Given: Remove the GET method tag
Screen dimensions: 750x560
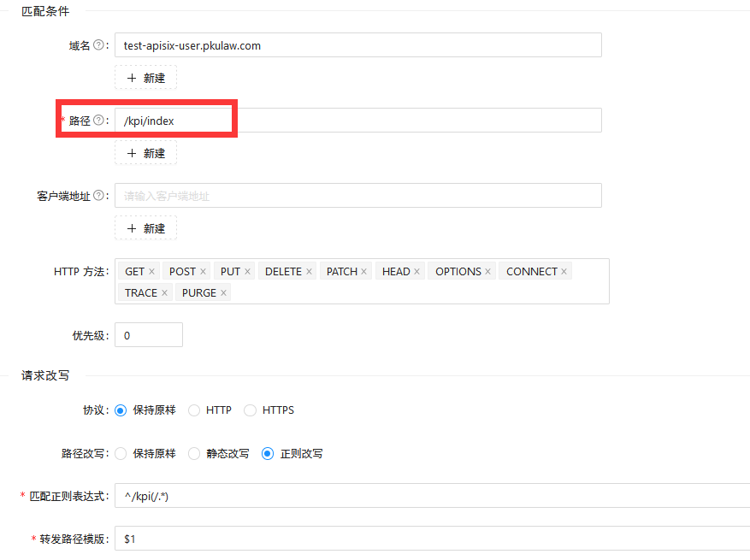Looking at the screenshot, I should (151, 272).
